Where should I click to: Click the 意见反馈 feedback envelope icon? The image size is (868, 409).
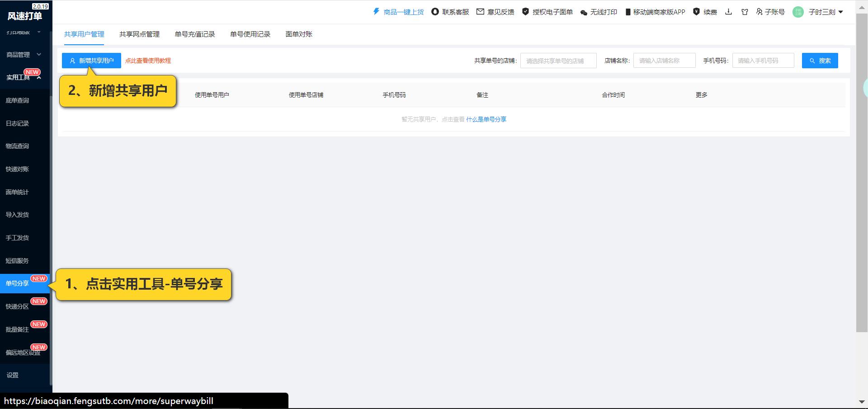[x=480, y=12]
